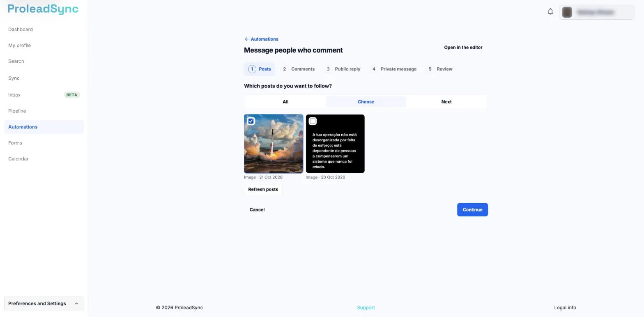Screen dimensions: 644x317
Task: Open Automations in the sidebar
Action: tap(44, 127)
